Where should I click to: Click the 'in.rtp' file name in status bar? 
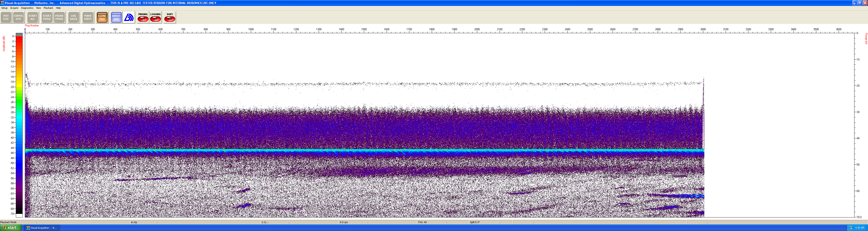[x=134, y=222]
